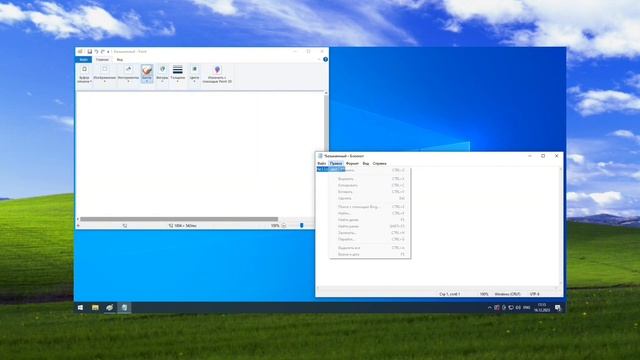
Task: Choose Find Previous (Shift+F3) in Edit menu
Action: click(x=370, y=226)
